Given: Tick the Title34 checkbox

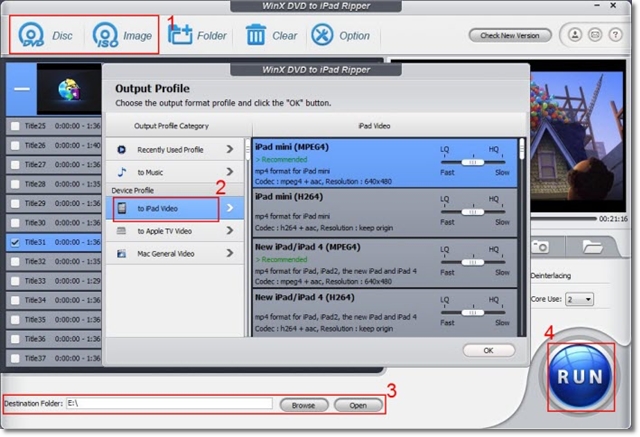Looking at the screenshot, I should click(x=14, y=300).
